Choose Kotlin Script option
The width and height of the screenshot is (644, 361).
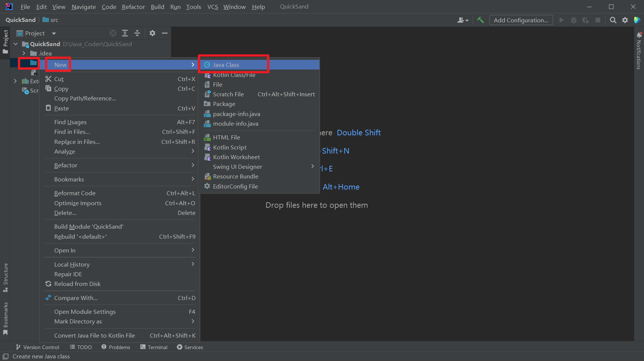click(x=259, y=147)
